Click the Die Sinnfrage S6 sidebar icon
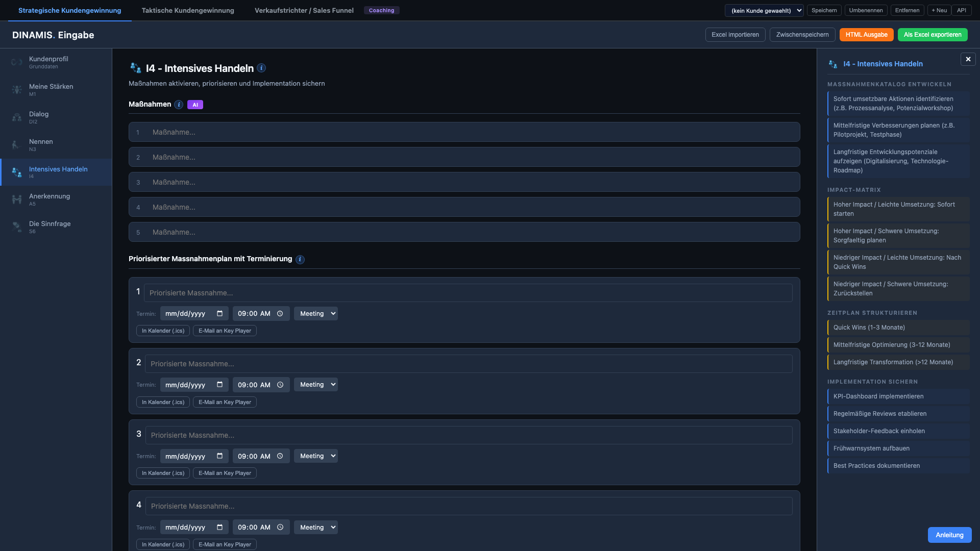 coord(16,227)
